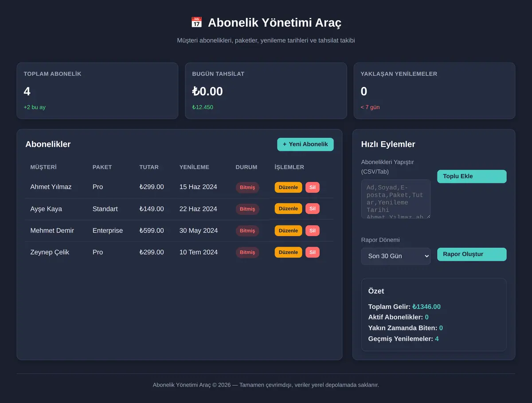Click ₺299.00 amount in Zeynep Çelik row
The height and width of the screenshot is (403, 532).
point(152,252)
